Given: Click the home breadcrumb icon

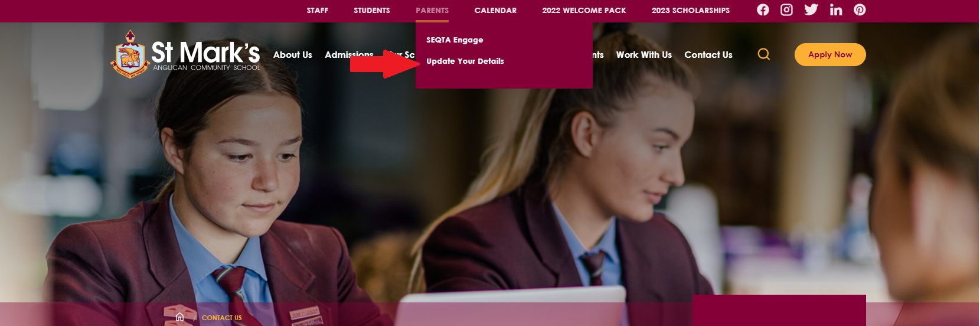Looking at the screenshot, I should pos(180,317).
